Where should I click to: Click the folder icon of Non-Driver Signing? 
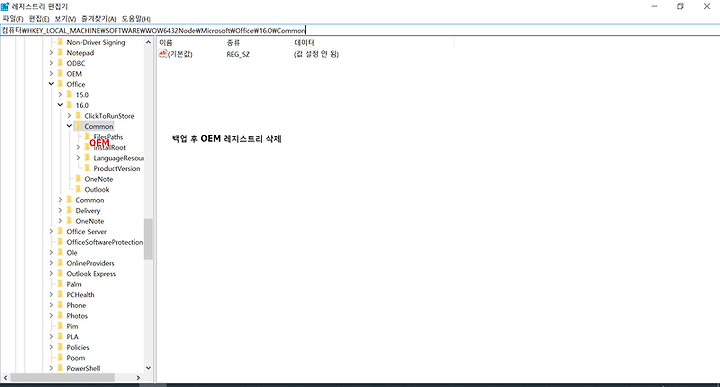(60, 42)
